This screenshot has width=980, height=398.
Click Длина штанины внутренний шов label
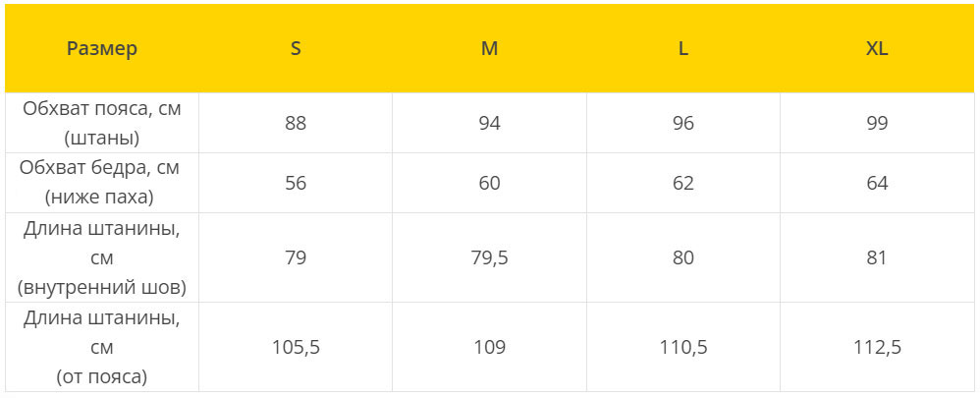[102, 257]
